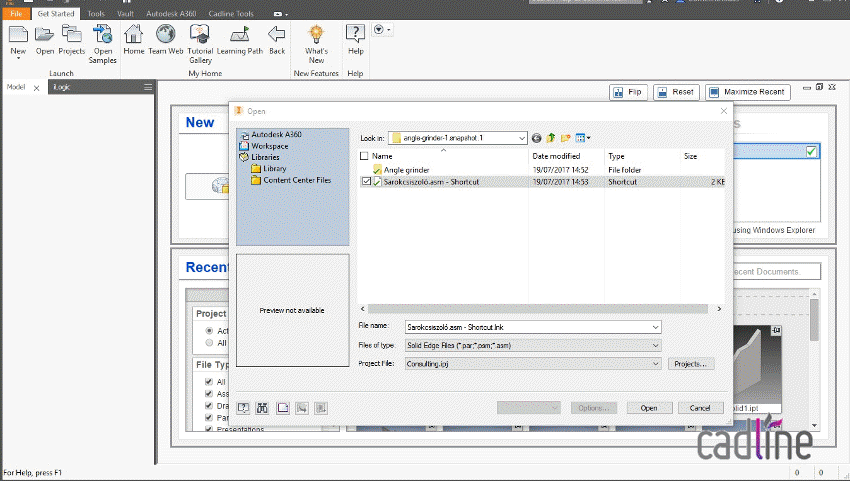Toggle Drawings file type checkbox
Viewport: 850px width, 481px height.
click(x=209, y=406)
